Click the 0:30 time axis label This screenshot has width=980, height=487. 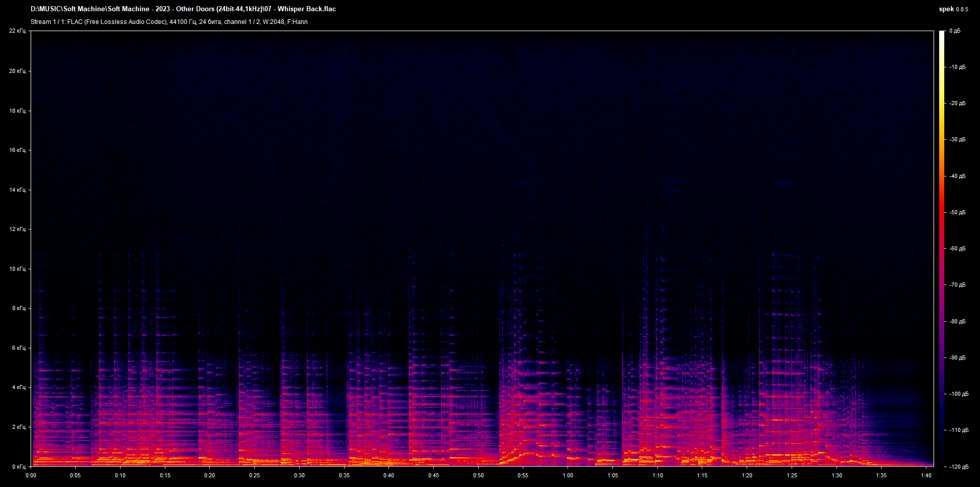click(x=299, y=475)
